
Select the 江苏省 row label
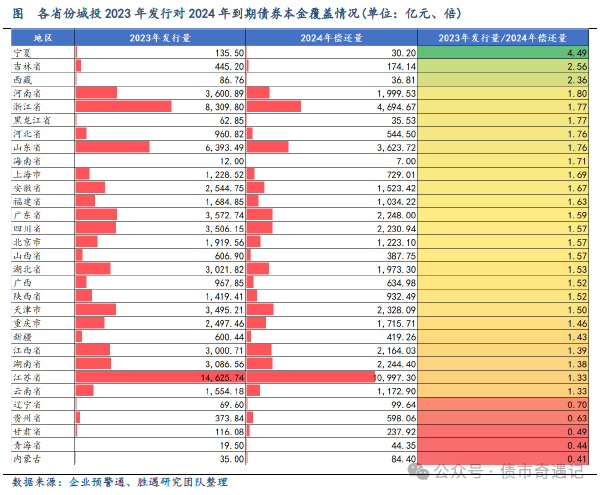pos(27,377)
